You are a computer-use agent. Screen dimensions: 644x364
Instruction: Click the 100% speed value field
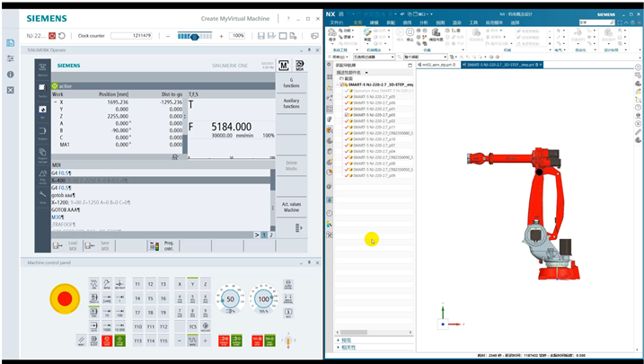pos(238,36)
